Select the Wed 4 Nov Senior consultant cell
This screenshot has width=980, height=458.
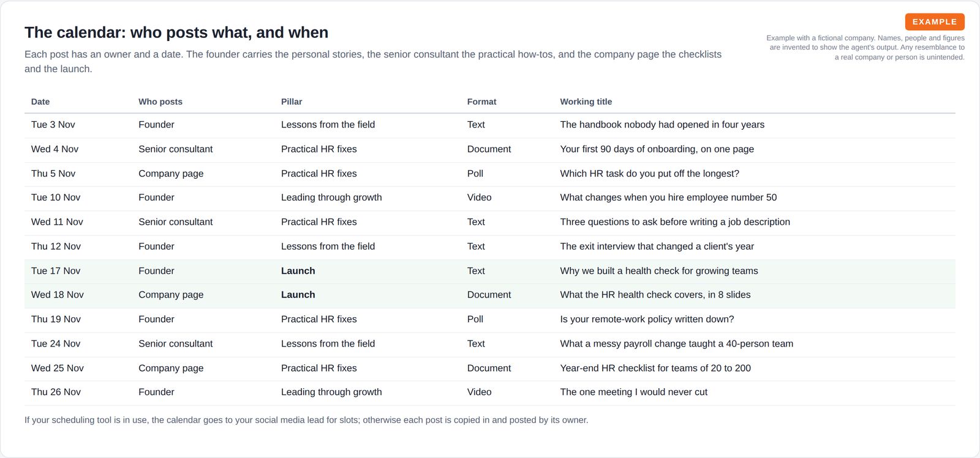(176, 149)
